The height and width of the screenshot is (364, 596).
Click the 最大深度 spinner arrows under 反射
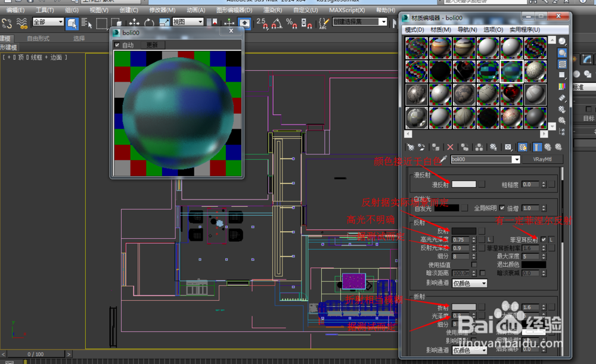[x=544, y=257]
